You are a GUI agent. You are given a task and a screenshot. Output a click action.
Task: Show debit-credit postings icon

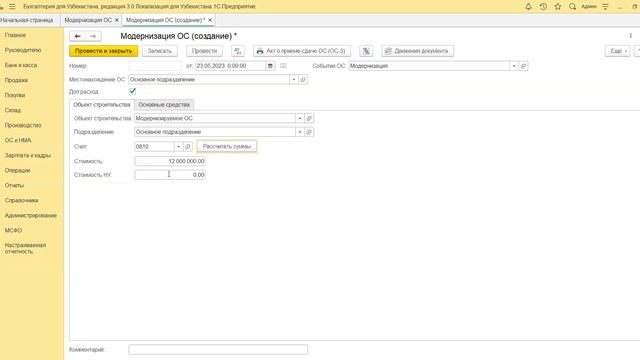tap(238, 51)
